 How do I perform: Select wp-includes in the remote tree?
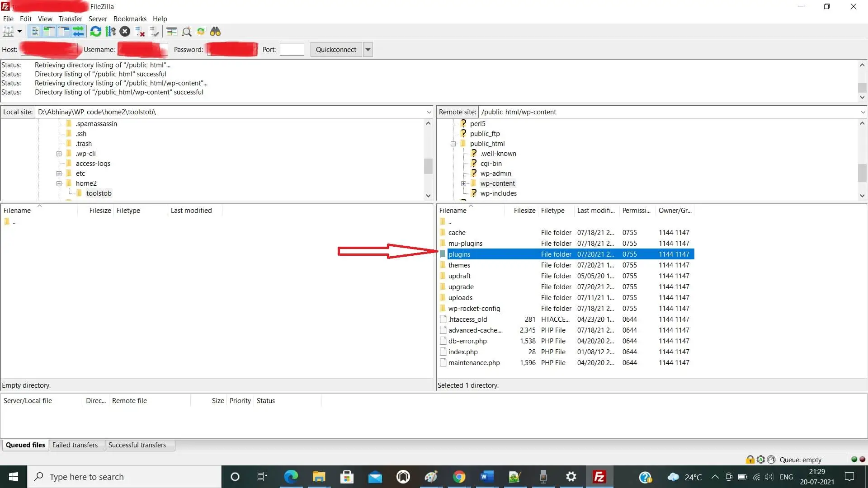tap(498, 193)
